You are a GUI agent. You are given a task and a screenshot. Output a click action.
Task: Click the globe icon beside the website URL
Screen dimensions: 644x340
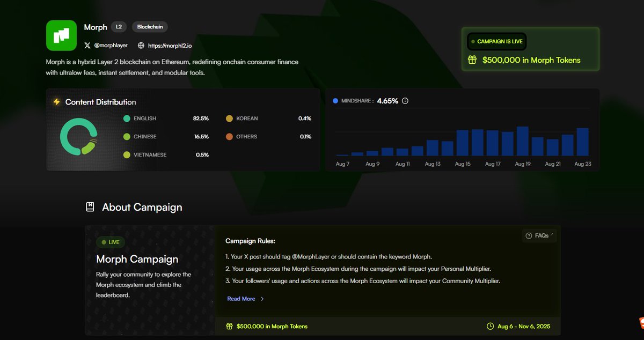[141, 46]
